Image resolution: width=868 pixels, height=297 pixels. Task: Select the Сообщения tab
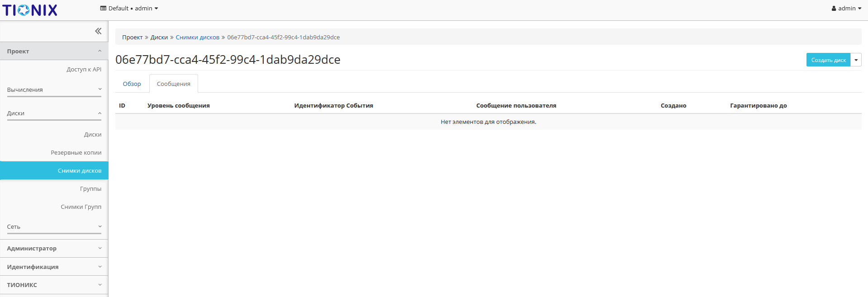point(174,84)
